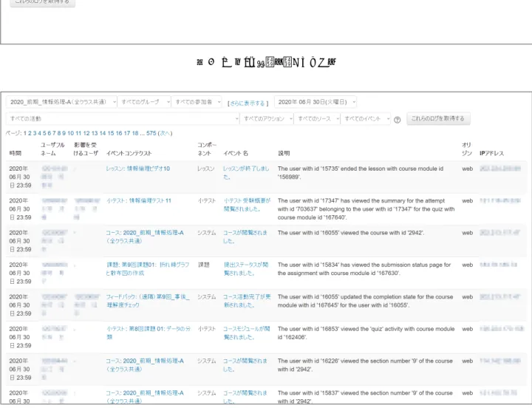Open レッスン: 情報倫理ビデオ10 context link

tap(137, 169)
